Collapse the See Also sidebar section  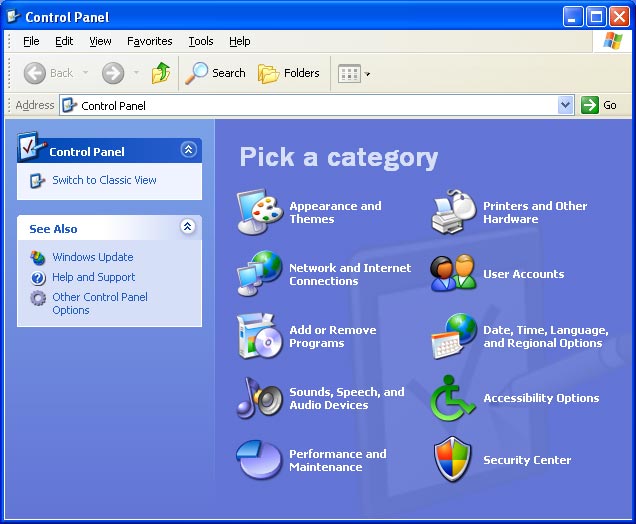coord(187,226)
